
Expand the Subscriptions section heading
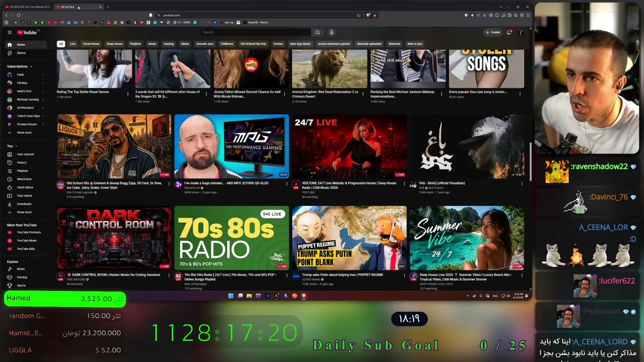pyautogui.click(x=19, y=66)
